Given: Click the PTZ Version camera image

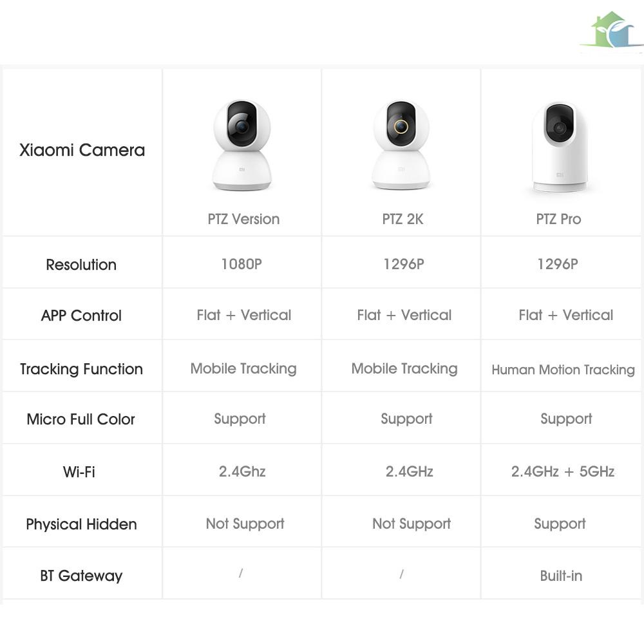Looking at the screenshot, I should click(242, 146).
